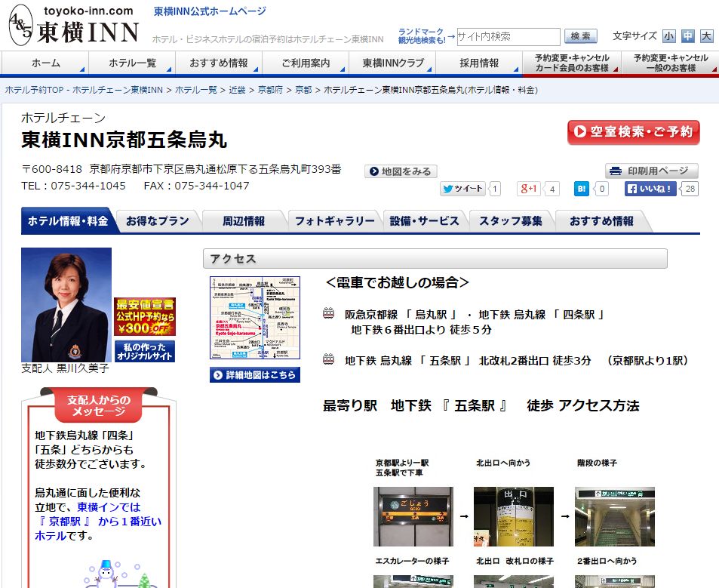Click the Facebook いいね! button
719x588 pixels.
(650, 189)
